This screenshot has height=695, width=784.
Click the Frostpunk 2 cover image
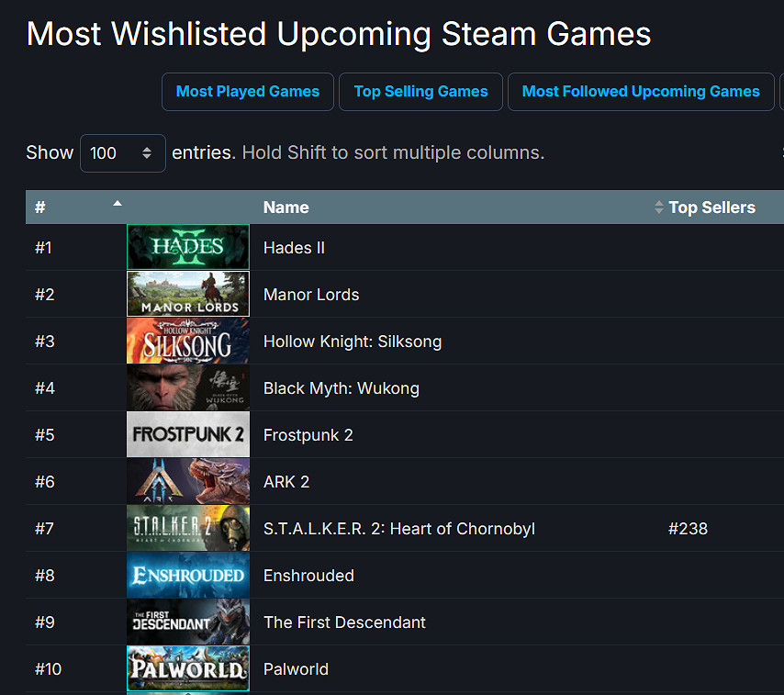pos(187,434)
